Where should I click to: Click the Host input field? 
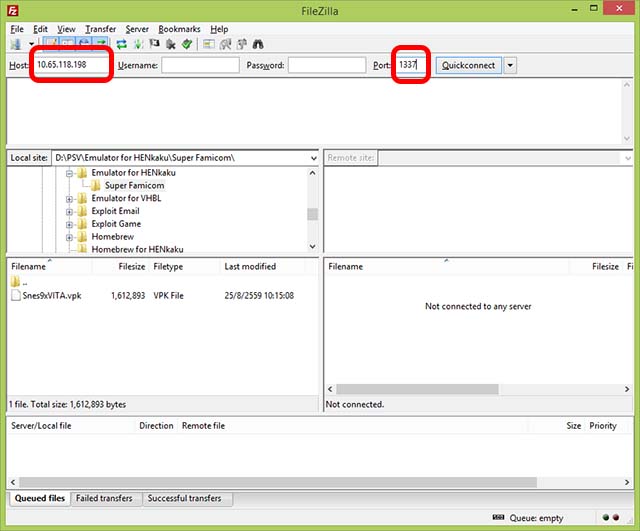71,64
